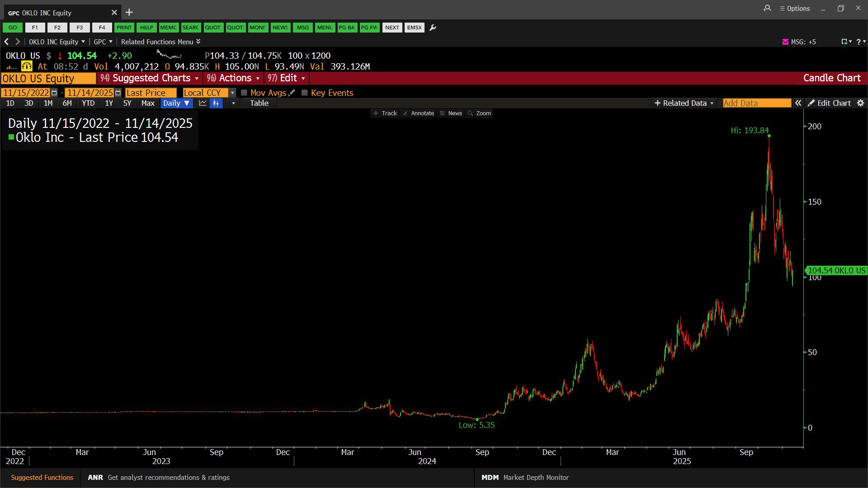Screen dimensions: 868x488
Task: Expand the Related Data dropdown
Action: click(684, 103)
